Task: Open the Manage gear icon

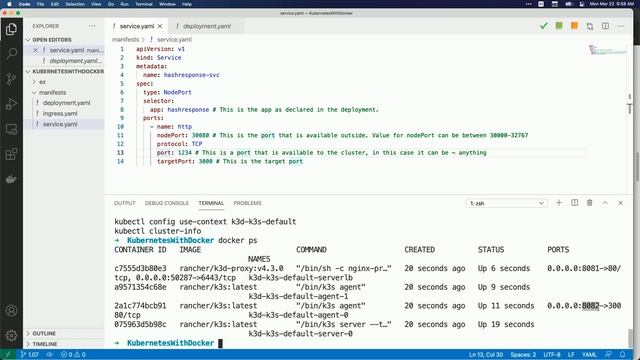Action: tap(11, 336)
